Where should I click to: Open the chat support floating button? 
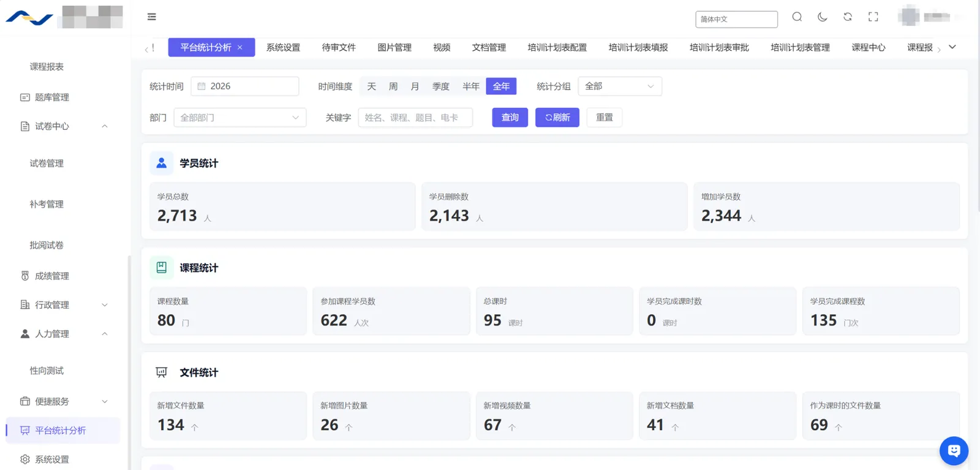954,451
